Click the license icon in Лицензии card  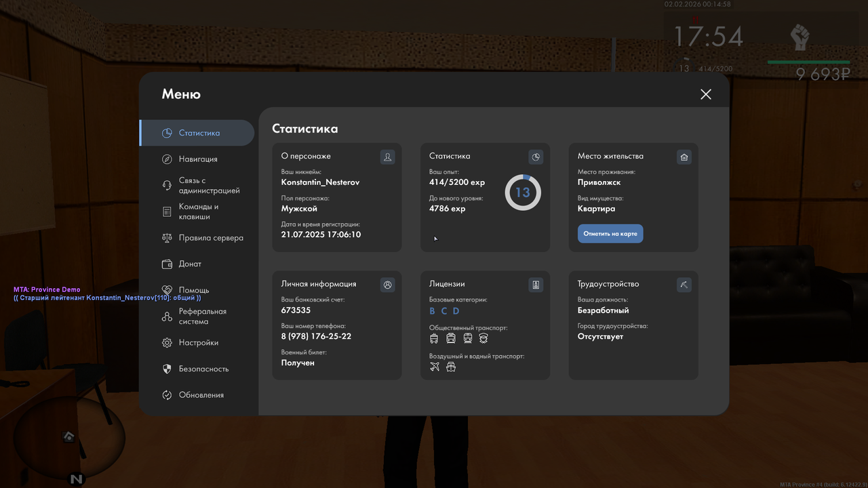[x=536, y=285]
